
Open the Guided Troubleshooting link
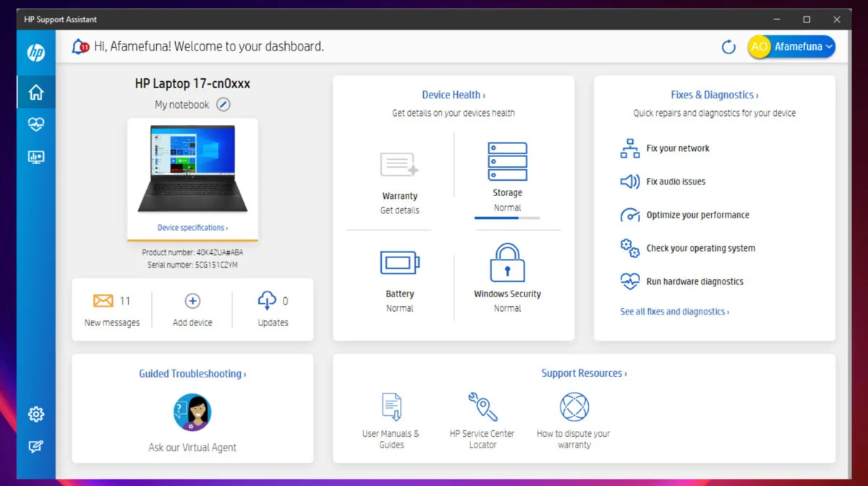pyautogui.click(x=192, y=374)
